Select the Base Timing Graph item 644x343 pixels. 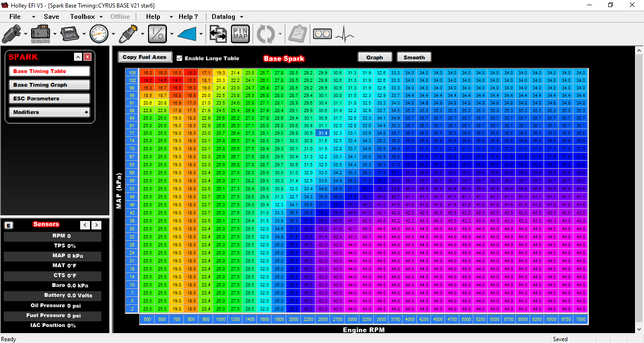tap(49, 85)
